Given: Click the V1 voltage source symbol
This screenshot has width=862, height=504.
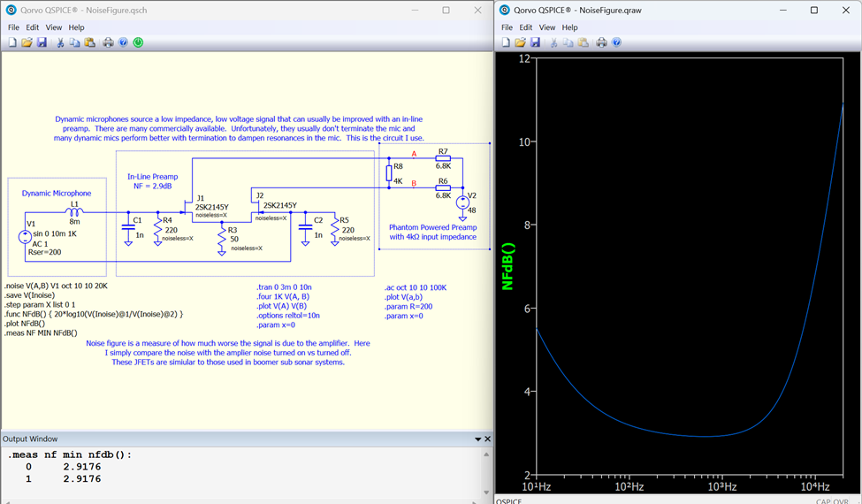Looking at the screenshot, I should coord(26,237).
